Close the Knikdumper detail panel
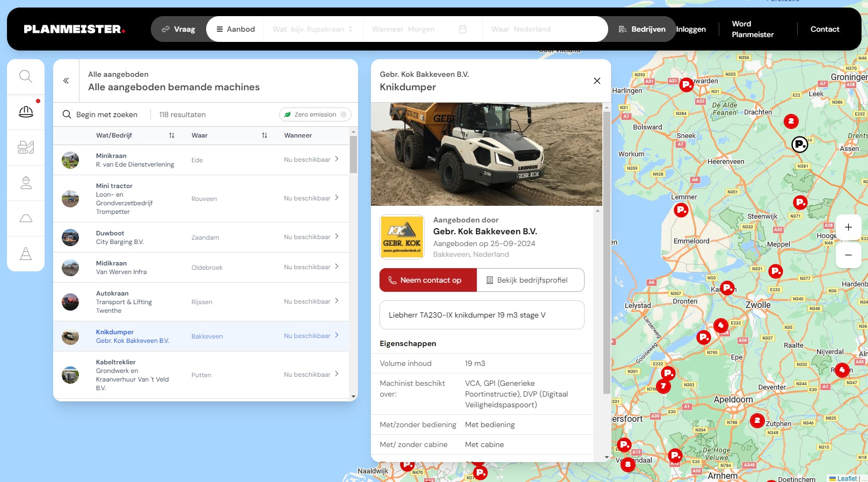 (x=597, y=81)
